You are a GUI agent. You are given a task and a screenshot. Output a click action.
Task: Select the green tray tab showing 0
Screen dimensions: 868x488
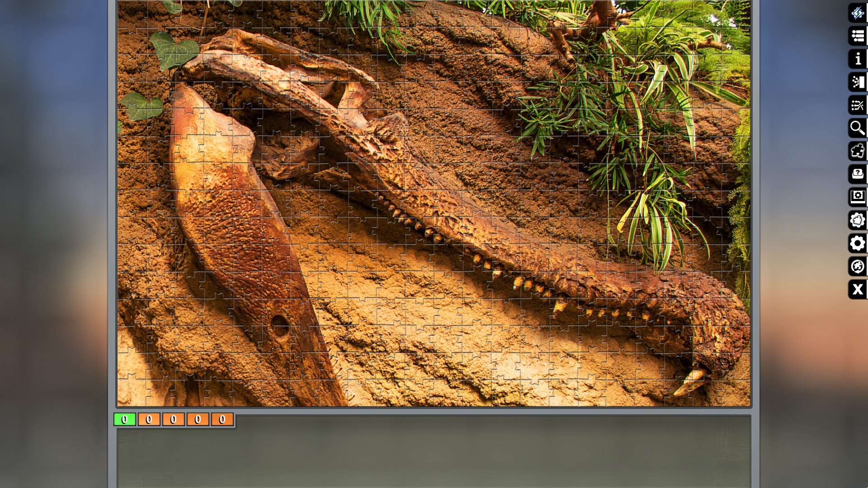tap(124, 419)
